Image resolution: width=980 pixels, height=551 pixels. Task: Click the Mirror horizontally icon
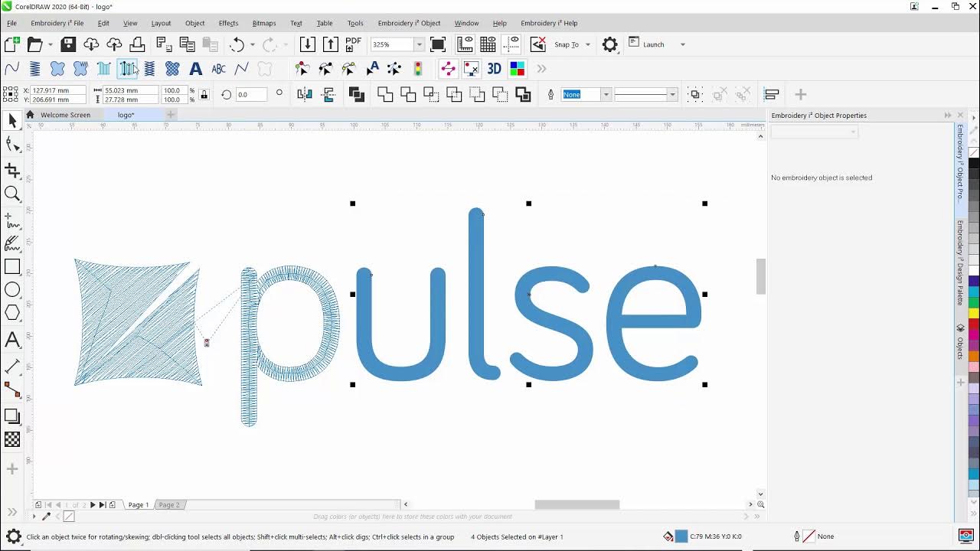click(305, 94)
